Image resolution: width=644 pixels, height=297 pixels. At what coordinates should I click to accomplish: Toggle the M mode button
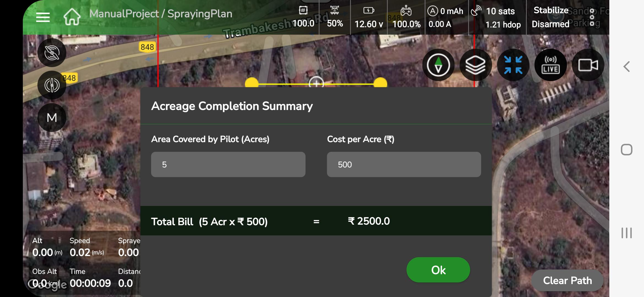pyautogui.click(x=52, y=118)
